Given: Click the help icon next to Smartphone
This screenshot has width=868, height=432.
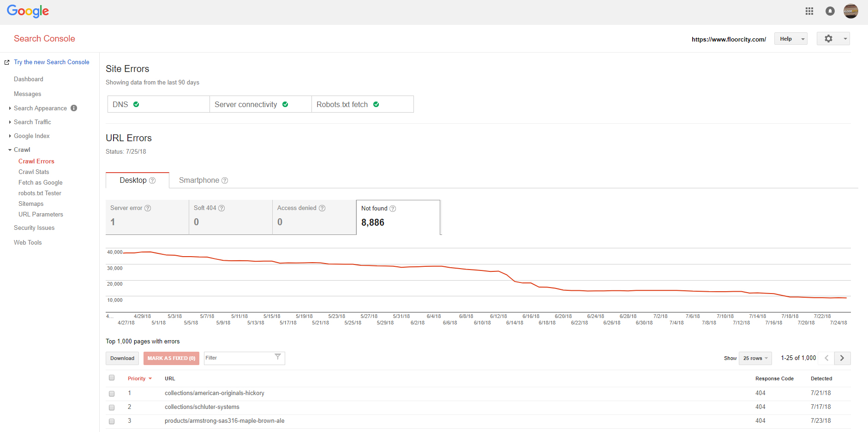Looking at the screenshot, I should [225, 180].
